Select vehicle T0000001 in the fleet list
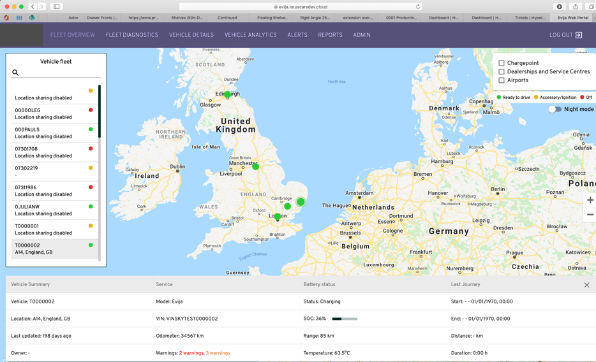Viewport: 596px width, 362px height. point(54,229)
